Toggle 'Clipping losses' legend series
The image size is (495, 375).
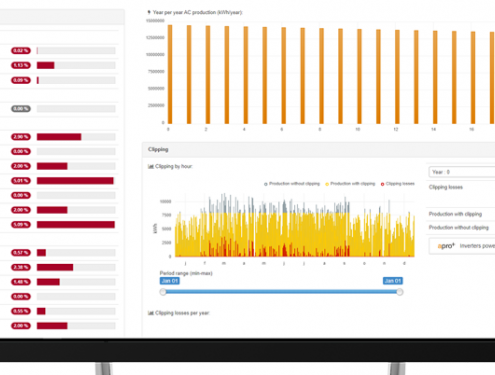(398, 184)
